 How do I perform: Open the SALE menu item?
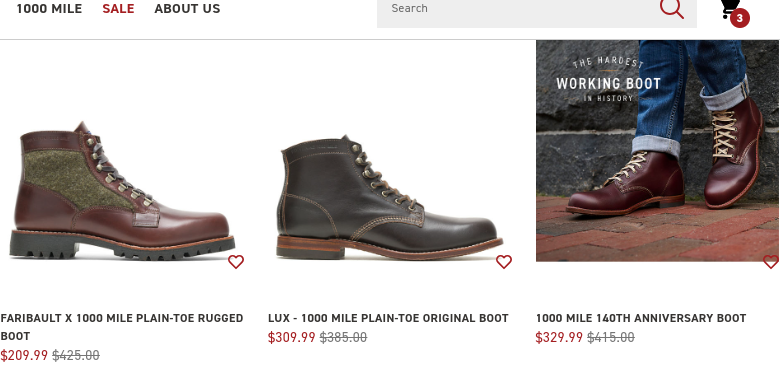point(118,8)
